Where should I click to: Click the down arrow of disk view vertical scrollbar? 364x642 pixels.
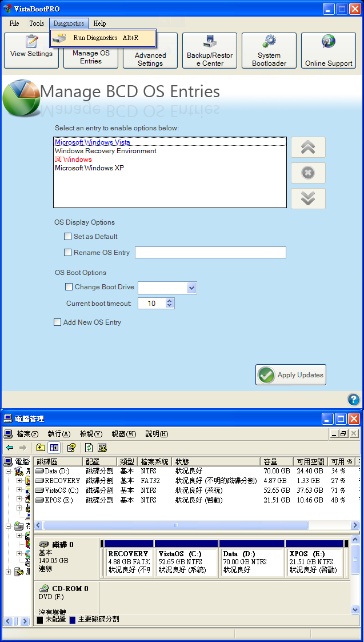click(355, 609)
